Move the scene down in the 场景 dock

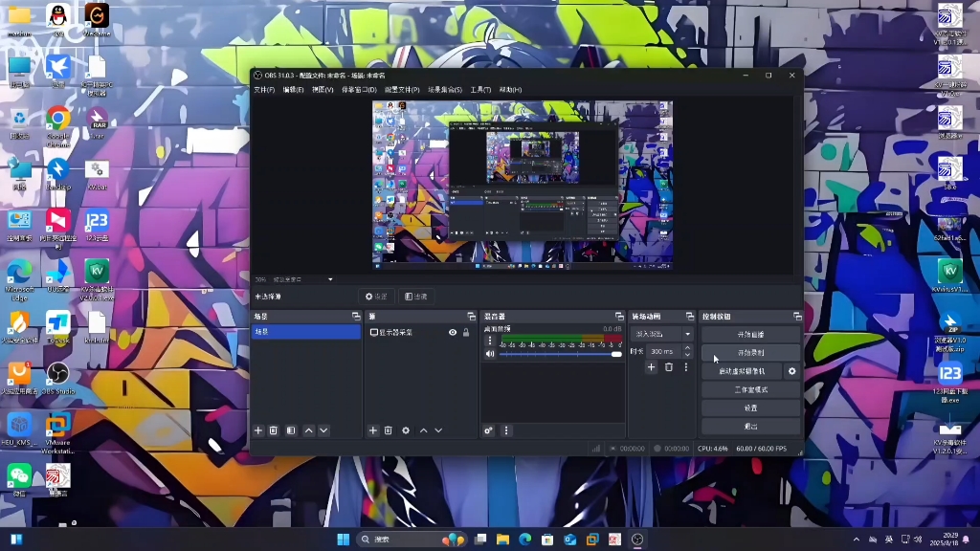tap(323, 430)
